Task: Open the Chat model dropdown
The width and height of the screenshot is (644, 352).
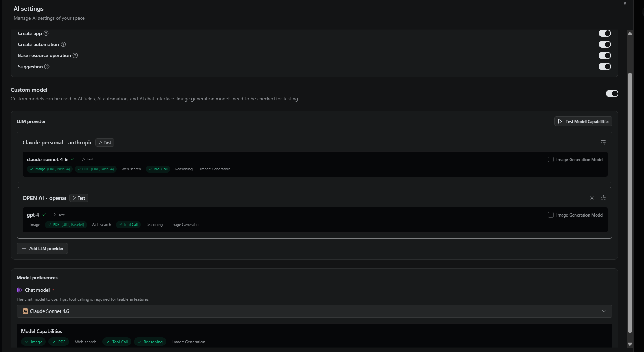Action: point(314,311)
